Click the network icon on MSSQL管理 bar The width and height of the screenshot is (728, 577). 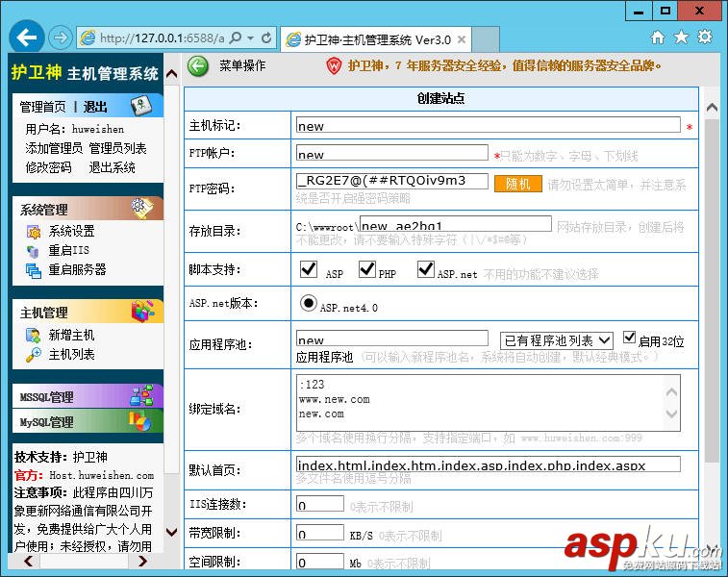(x=141, y=395)
